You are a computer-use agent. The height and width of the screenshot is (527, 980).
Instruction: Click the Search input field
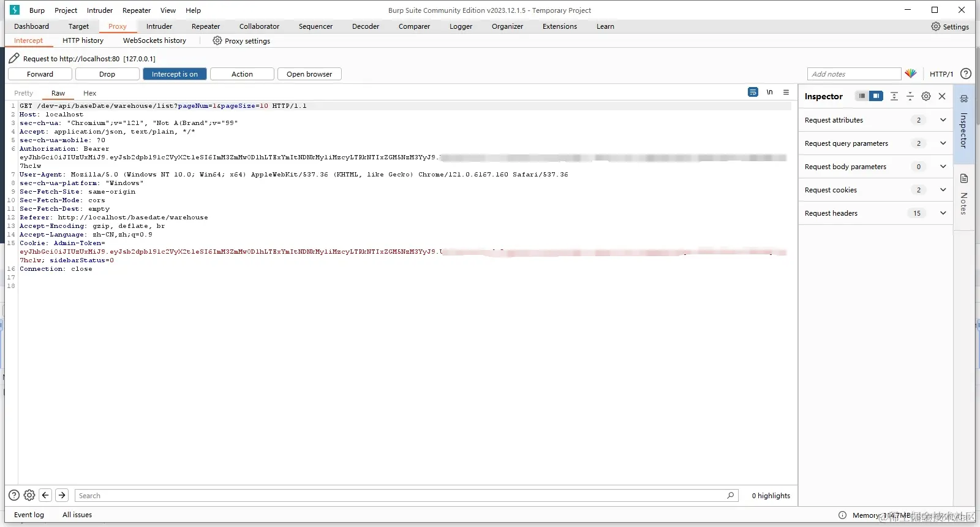click(x=407, y=495)
